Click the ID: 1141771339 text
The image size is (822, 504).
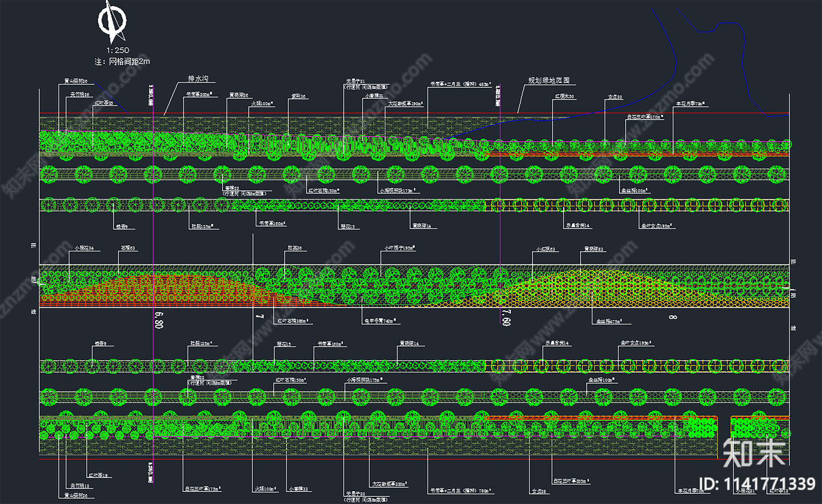click(757, 484)
